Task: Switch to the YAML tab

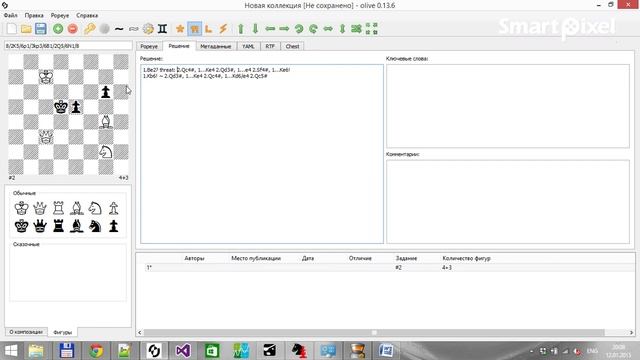Action: tap(248, 46)
